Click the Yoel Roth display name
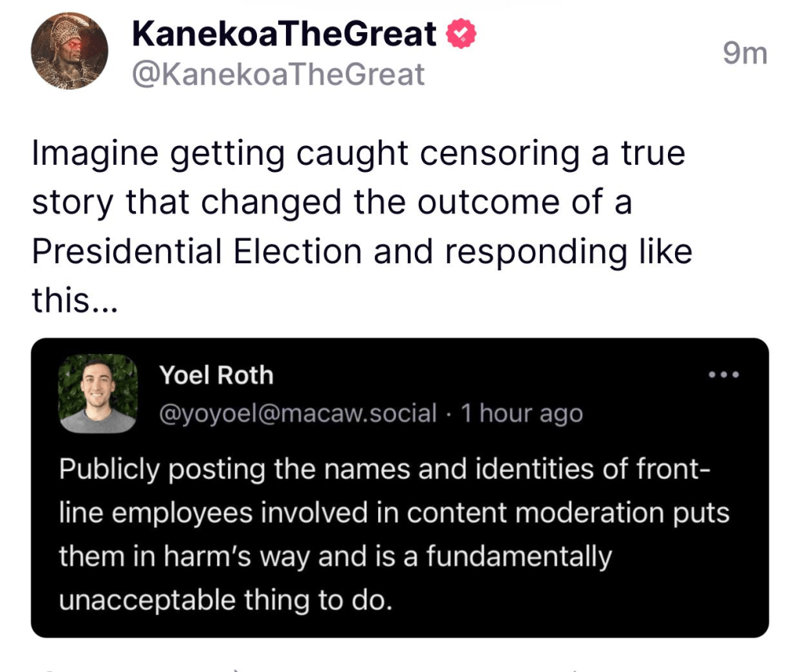The image size is (800, 672). (x=216, y=376)
